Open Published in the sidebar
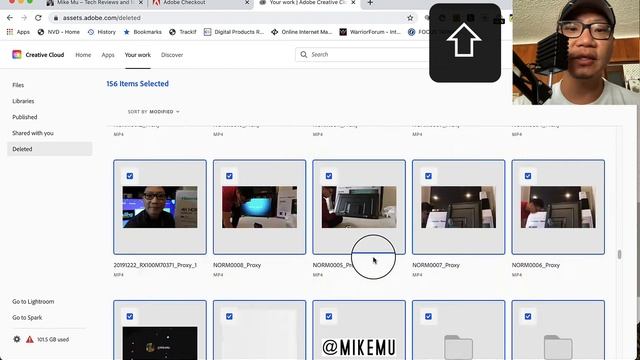Image resolution: width=640 pixels, height=360 pixels. coord(24,117)
